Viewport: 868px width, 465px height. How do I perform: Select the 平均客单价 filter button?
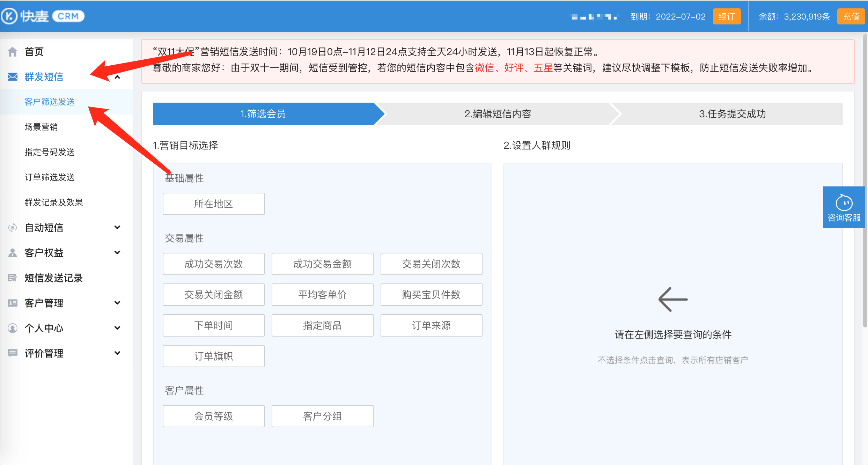(x=323, y=295)
